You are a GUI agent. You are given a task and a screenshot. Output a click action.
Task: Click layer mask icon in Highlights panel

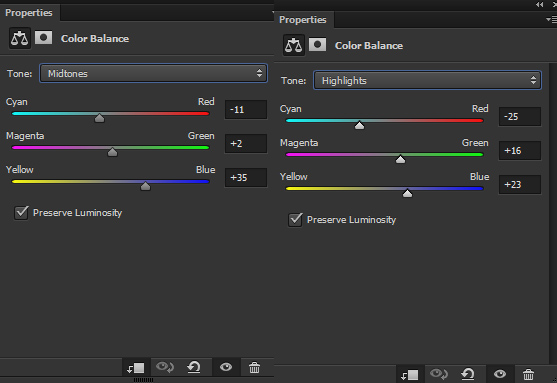(x=317, y=44)
